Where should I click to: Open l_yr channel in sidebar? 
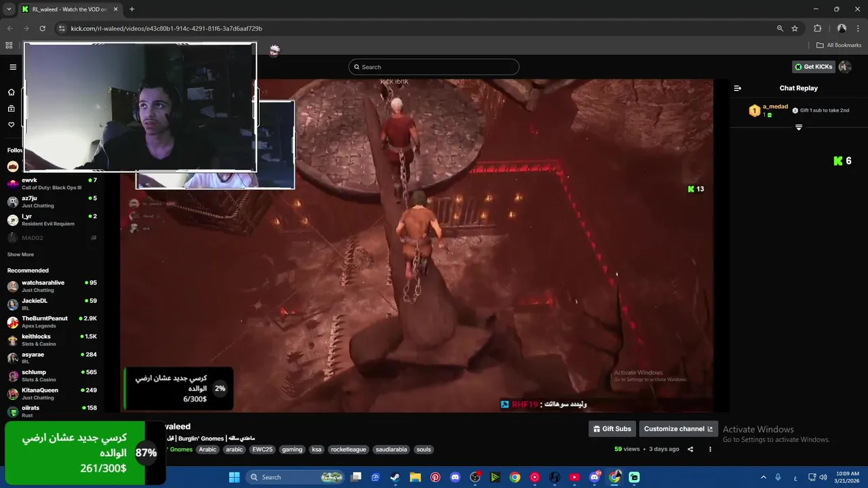tap(53, 220)
